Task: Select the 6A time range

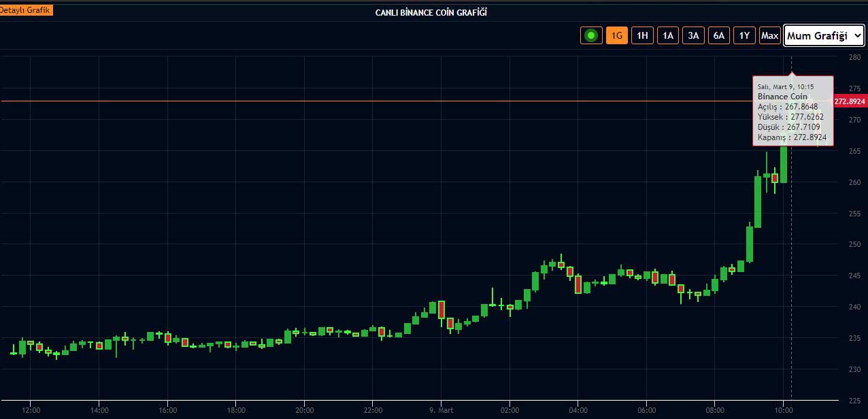Action: pyautogui.click(x=719, y=35)
